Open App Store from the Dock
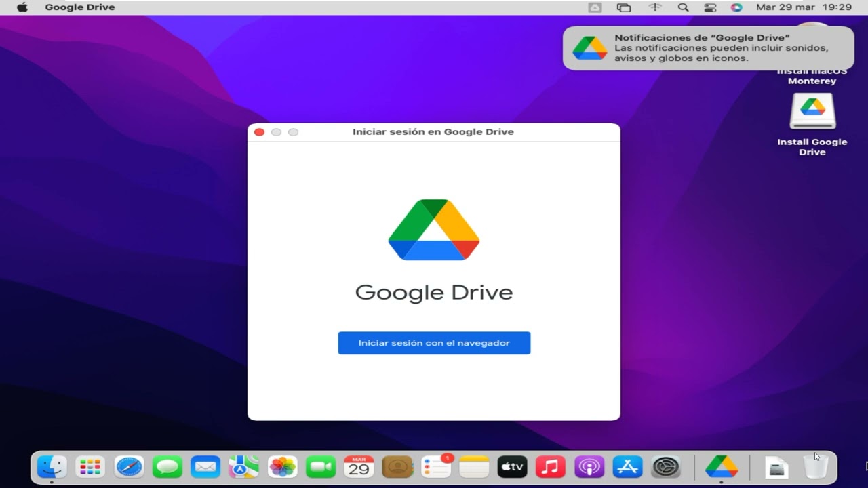Viewport: 868px width, 488px height. coord(627,466)
